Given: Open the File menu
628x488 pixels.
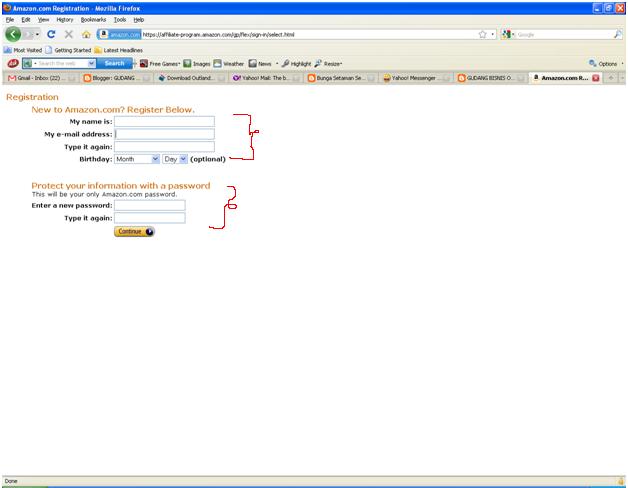Looking at the screenshot, I should point(10,20).
